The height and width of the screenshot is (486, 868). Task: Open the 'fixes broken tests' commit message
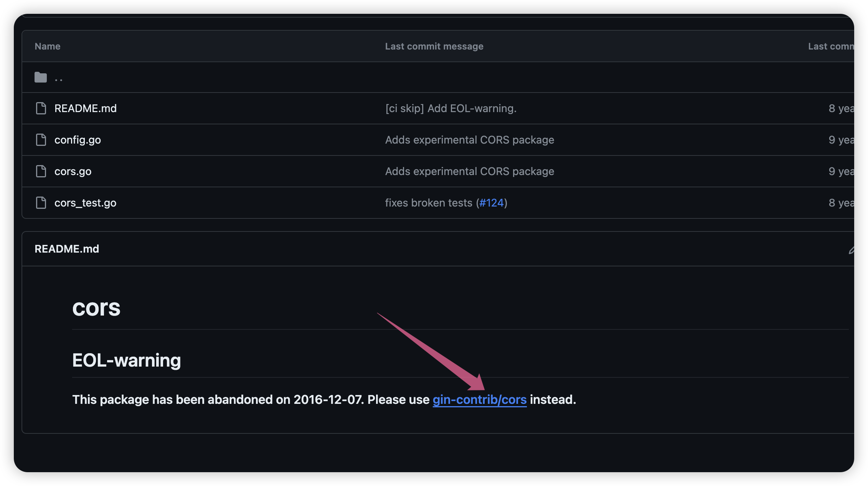[428, 203]
